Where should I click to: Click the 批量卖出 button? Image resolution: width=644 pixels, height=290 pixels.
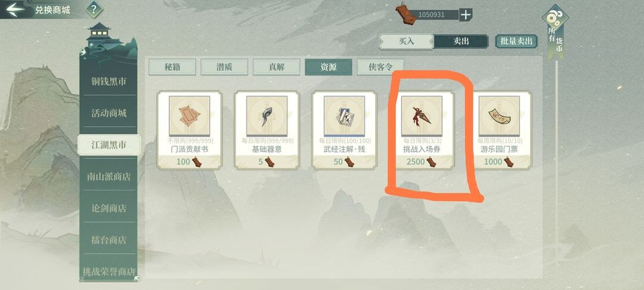(x=516, y=42)
